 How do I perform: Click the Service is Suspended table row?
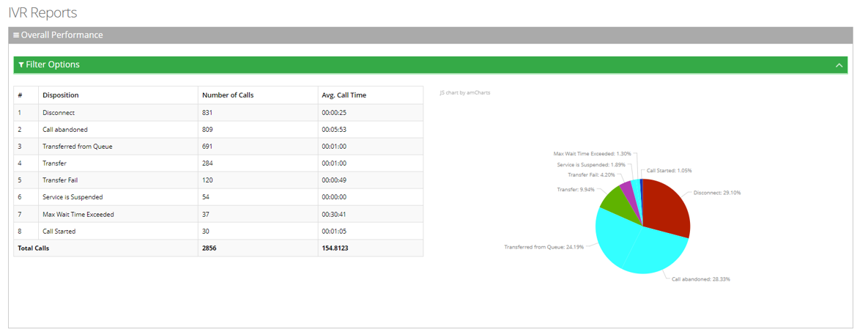[x=218, y=197]
